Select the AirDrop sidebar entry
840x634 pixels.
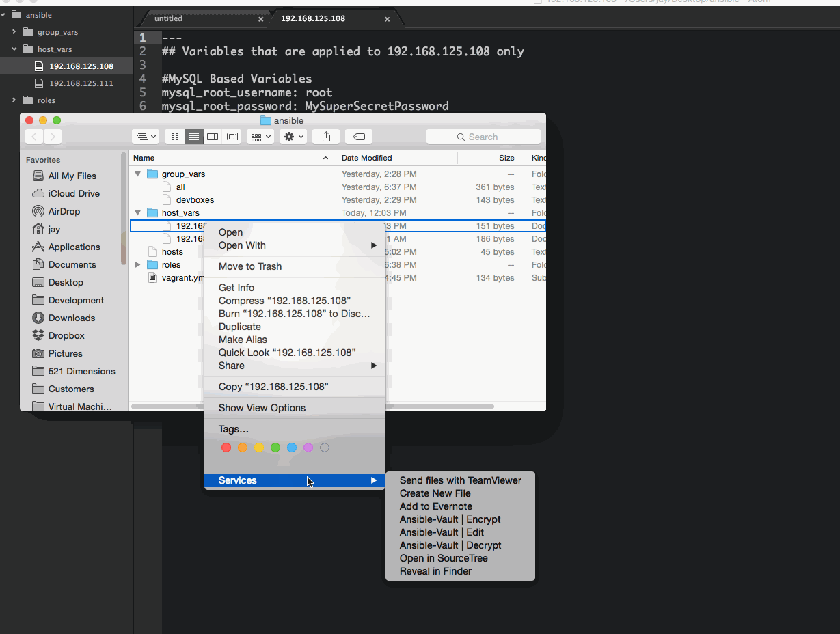coord(63,211)
